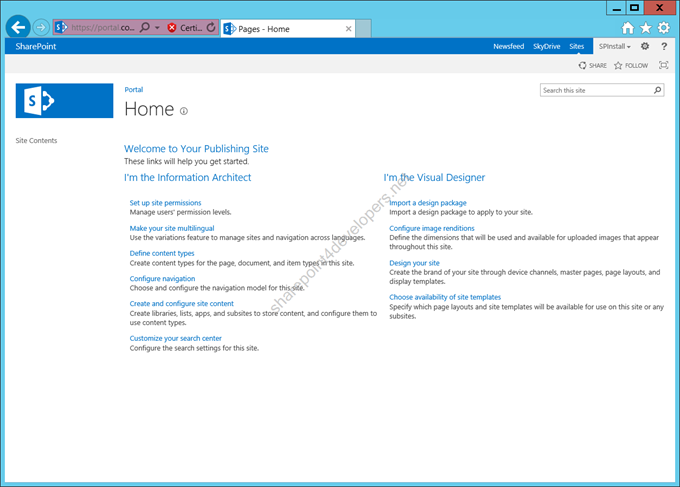The width and height of the screenshot is (680, 487).
Task: Close the Pages - Home tab
Action: tap(348, 29)
